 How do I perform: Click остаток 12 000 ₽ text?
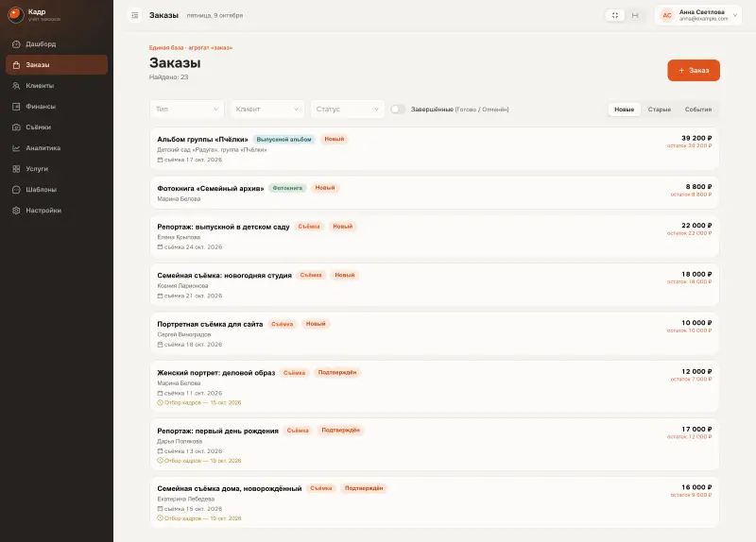690,436
